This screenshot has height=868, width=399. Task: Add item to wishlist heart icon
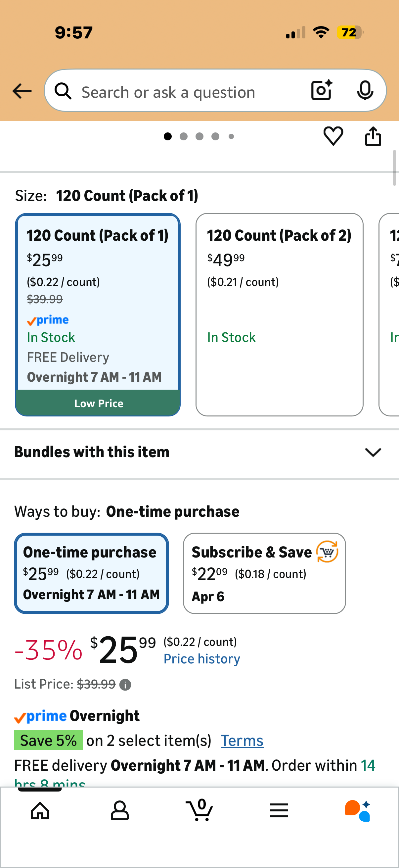[333, 136]
